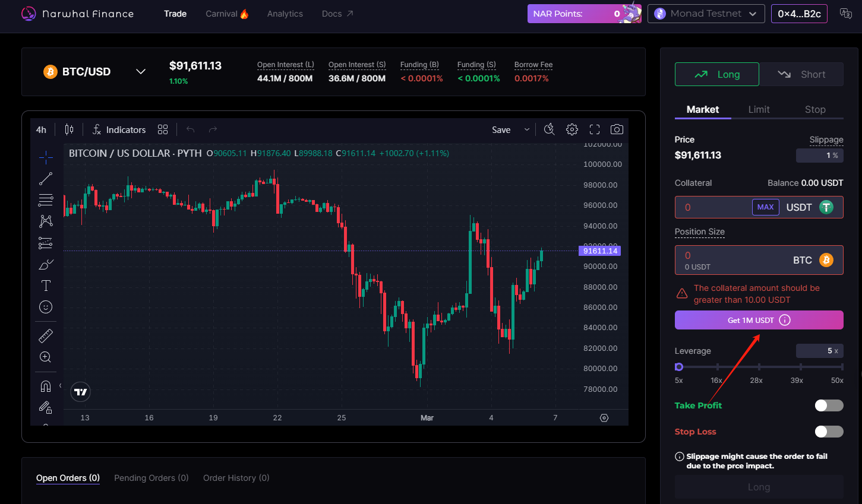
Task: Select the trend line drawing tool
Action: 46,178
